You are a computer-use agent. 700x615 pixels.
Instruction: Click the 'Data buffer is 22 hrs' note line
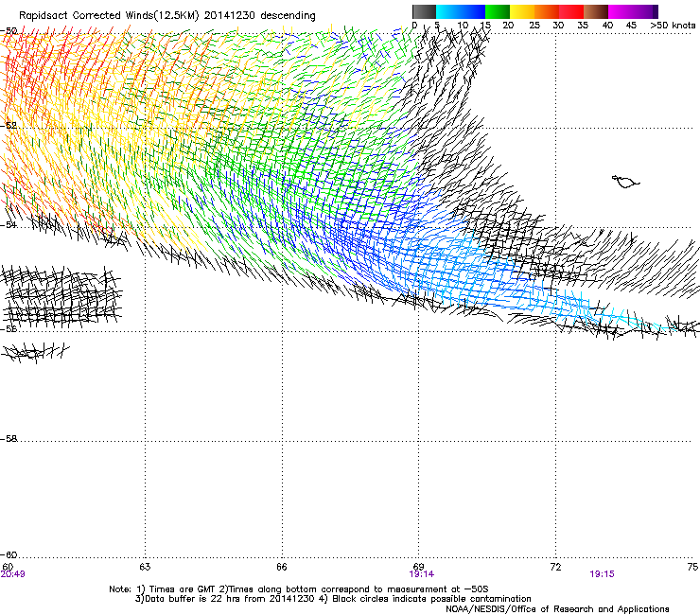tap(333, 599)
